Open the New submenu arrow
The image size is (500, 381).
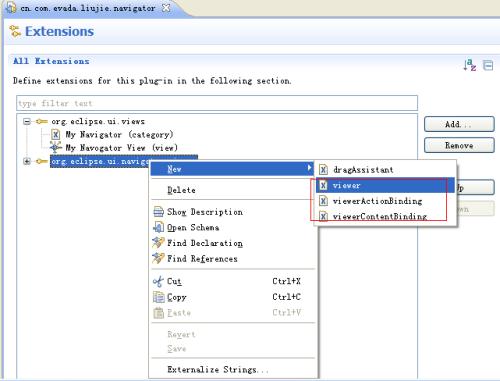(310, 168)
